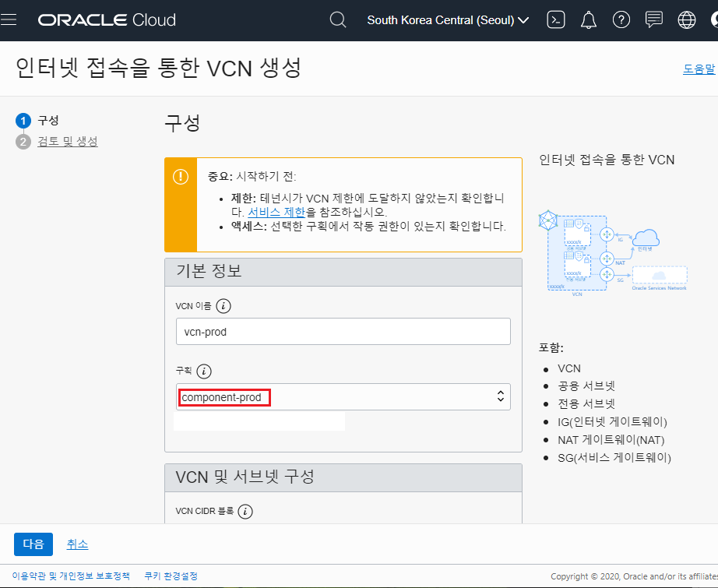Click the VCN 이름 input field
718x588 pixels.
click(x=343, y=332)
